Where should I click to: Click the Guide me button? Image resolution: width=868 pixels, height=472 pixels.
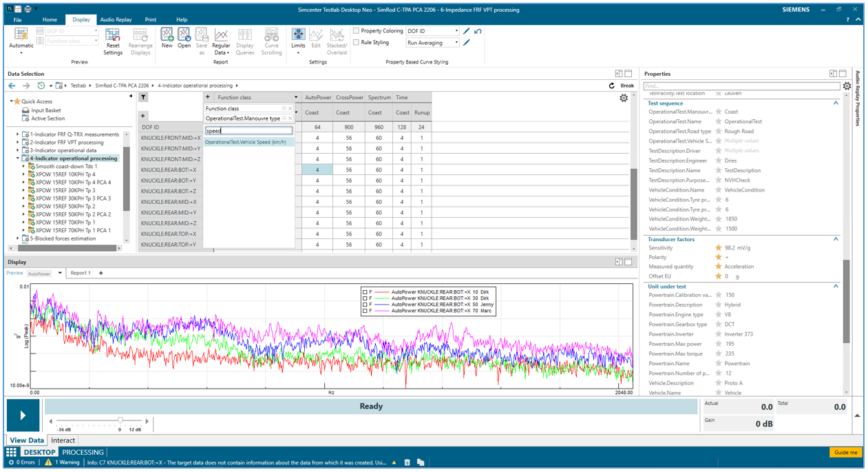(844, 453)
